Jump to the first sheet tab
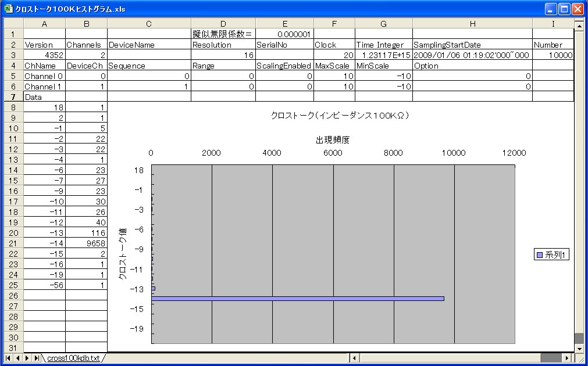 point(8,358)
